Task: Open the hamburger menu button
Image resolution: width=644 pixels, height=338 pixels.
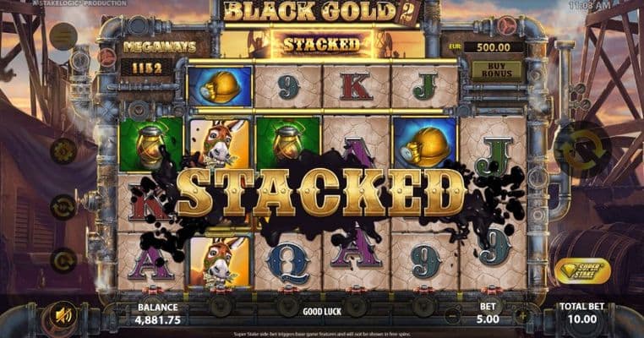Action: [x=63, y=36]
